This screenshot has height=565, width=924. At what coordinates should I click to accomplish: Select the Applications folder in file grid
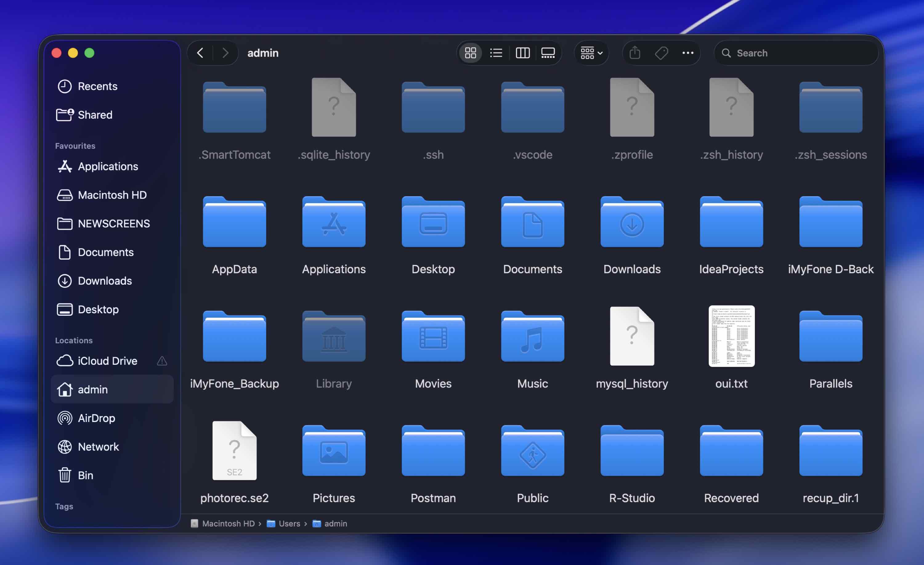(x=334, y=222)
